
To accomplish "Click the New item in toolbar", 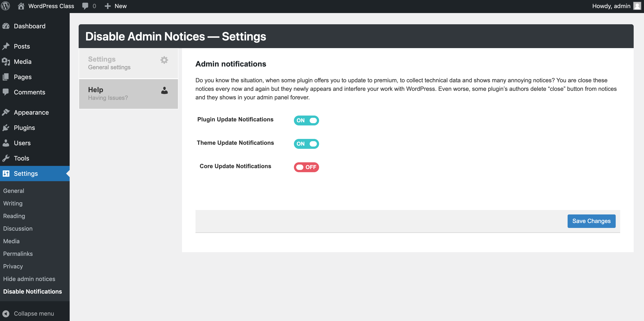I will (117, 6).
